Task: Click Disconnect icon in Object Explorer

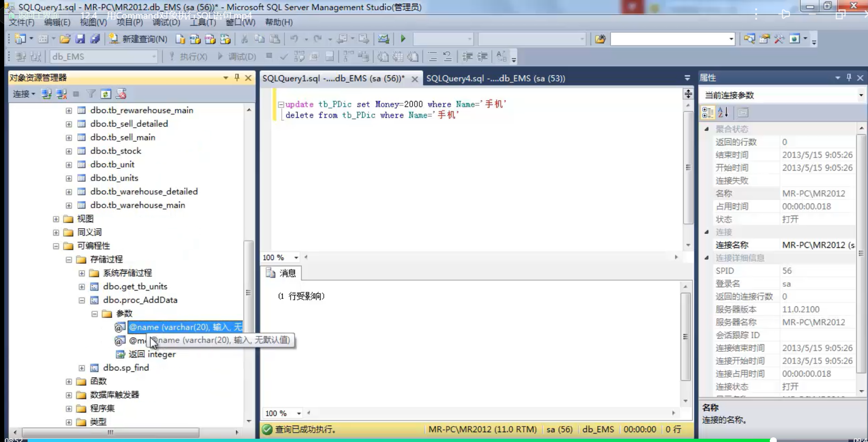Action: click(61, 94)
